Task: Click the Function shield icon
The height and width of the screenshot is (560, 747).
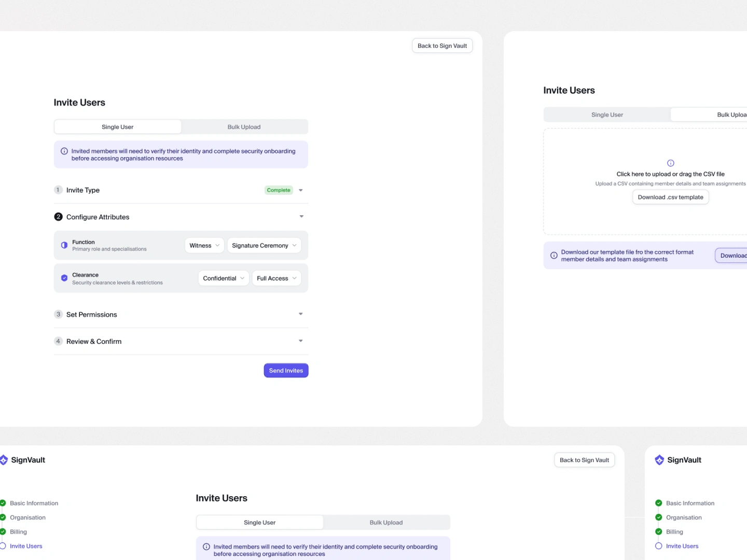Action: [x=64, y=245]
